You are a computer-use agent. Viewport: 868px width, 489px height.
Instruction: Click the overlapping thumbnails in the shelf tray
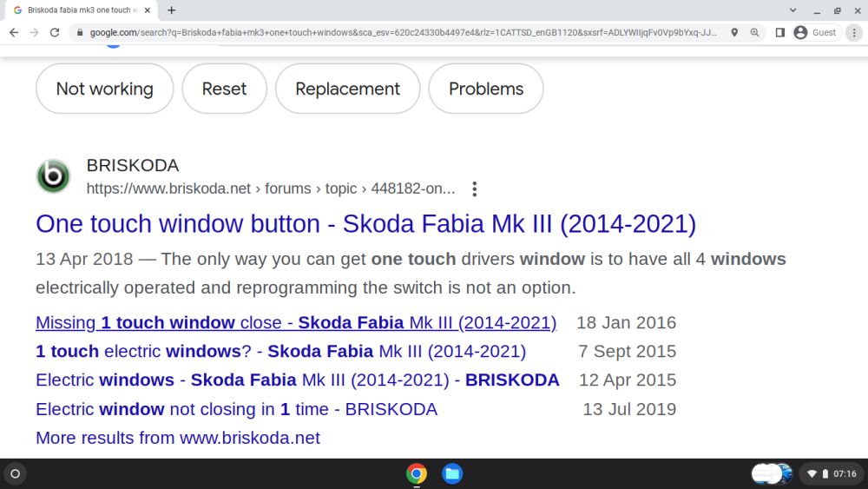click(772, 474)
